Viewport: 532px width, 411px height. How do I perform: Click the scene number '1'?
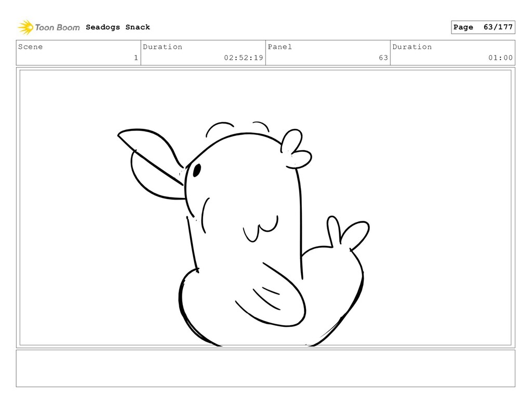coord(136,58)
